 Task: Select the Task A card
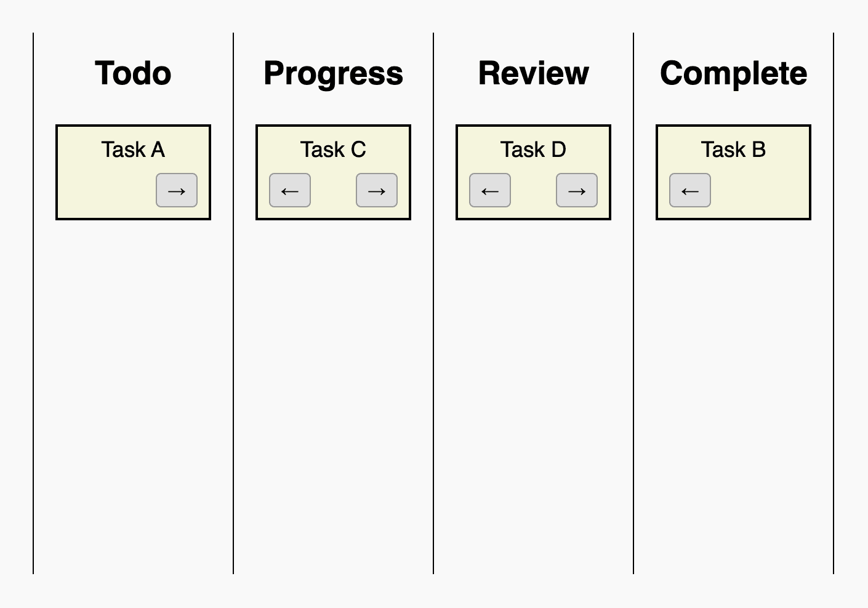133,172
